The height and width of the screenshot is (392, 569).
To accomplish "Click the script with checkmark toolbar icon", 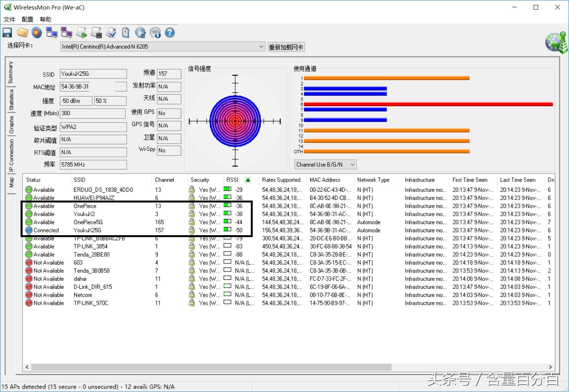I will [111, 33].
